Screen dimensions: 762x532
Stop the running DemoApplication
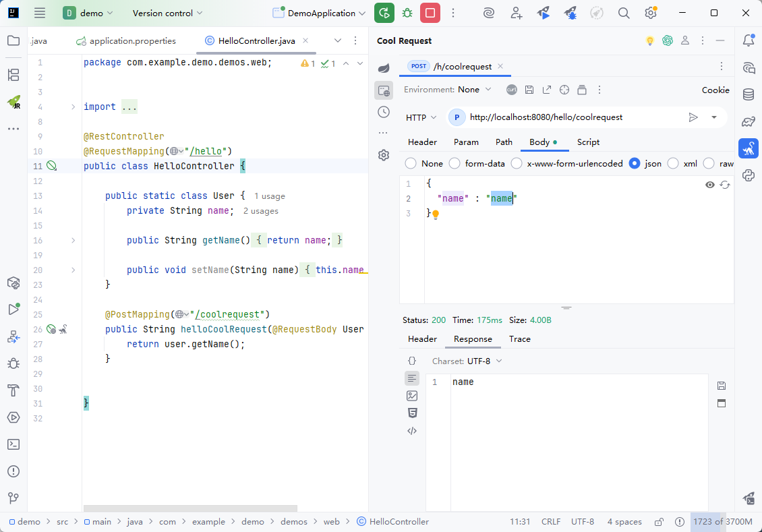(x=430, y=13)
